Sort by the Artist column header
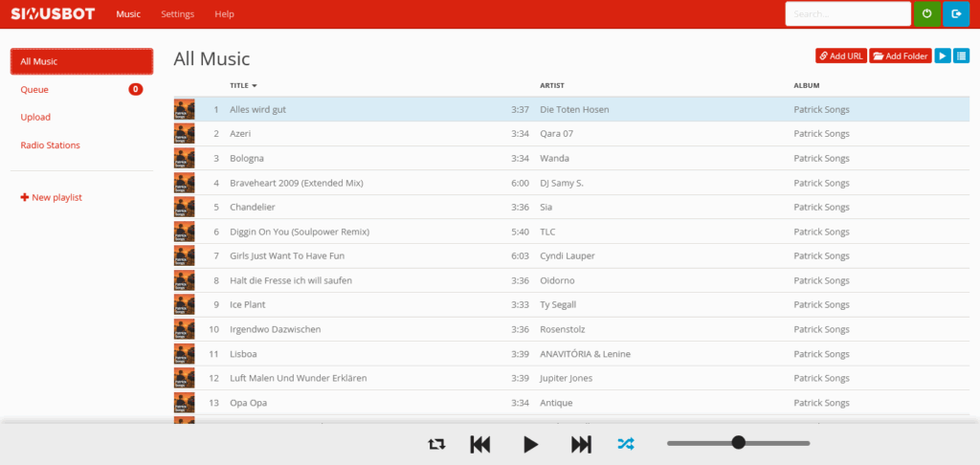This screenshot has height=465, width=980. tap(552, 85)
